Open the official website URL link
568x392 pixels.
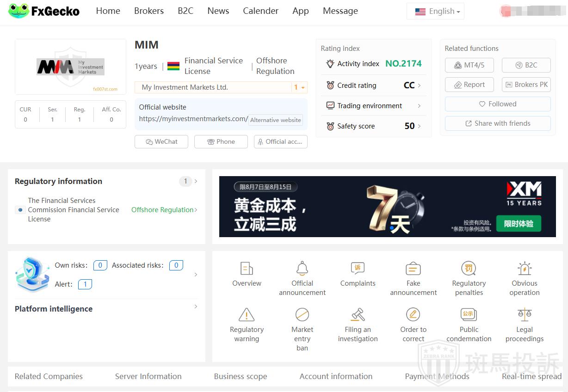point(193,119)
